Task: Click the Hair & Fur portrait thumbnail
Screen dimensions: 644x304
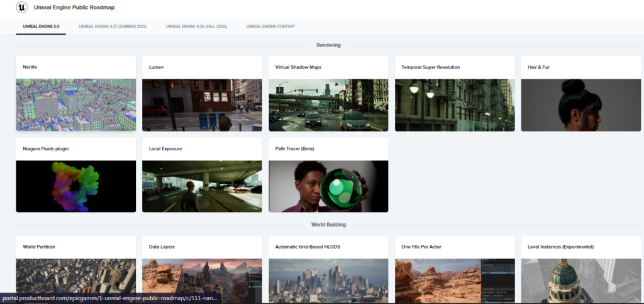Action: 581,105
